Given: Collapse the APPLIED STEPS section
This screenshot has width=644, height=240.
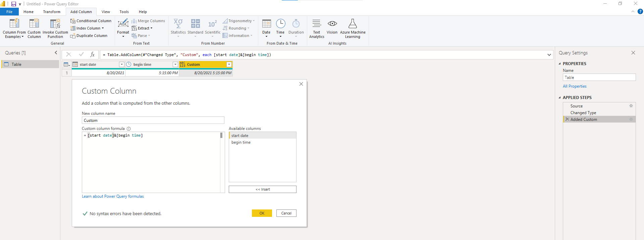Looking at the screenshot, I should [x=559, y=97].
